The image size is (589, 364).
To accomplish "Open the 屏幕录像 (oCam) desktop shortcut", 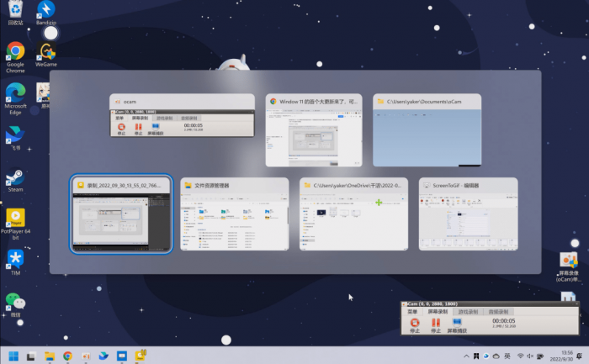I will [x=568, y=266].
